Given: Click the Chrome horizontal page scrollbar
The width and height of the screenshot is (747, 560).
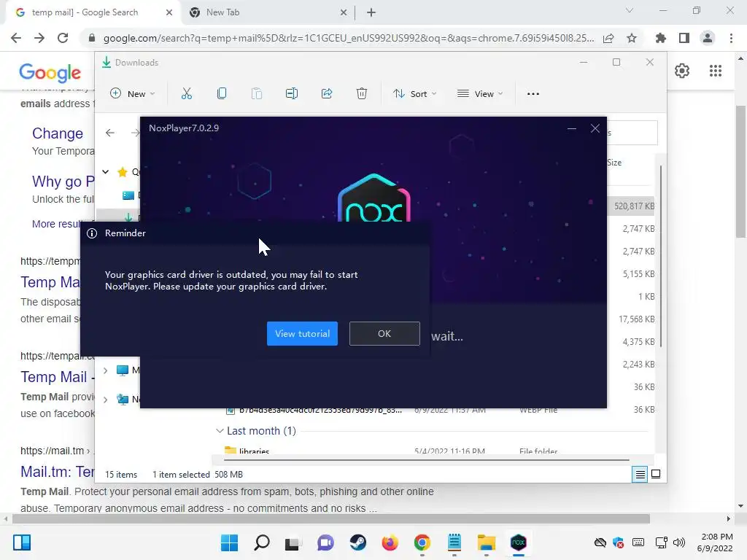Looking at the screenshot, I should pos(331,518).
